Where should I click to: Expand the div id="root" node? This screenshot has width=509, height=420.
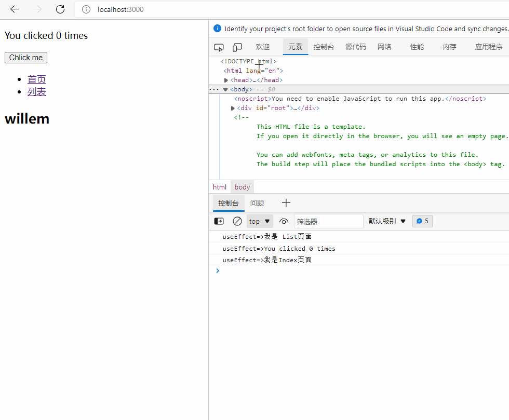tap(233, 109)
